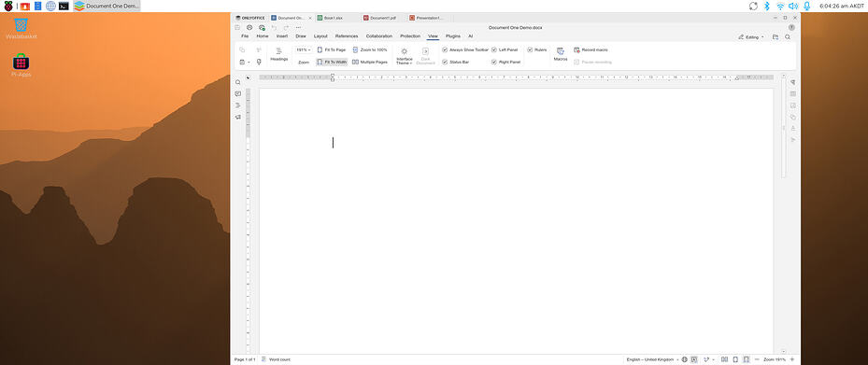Image resolution: width=868 pixels, height=365 pixels.
Task: Open the more options ellipsis in quick bar
Action: pos(298,27)
